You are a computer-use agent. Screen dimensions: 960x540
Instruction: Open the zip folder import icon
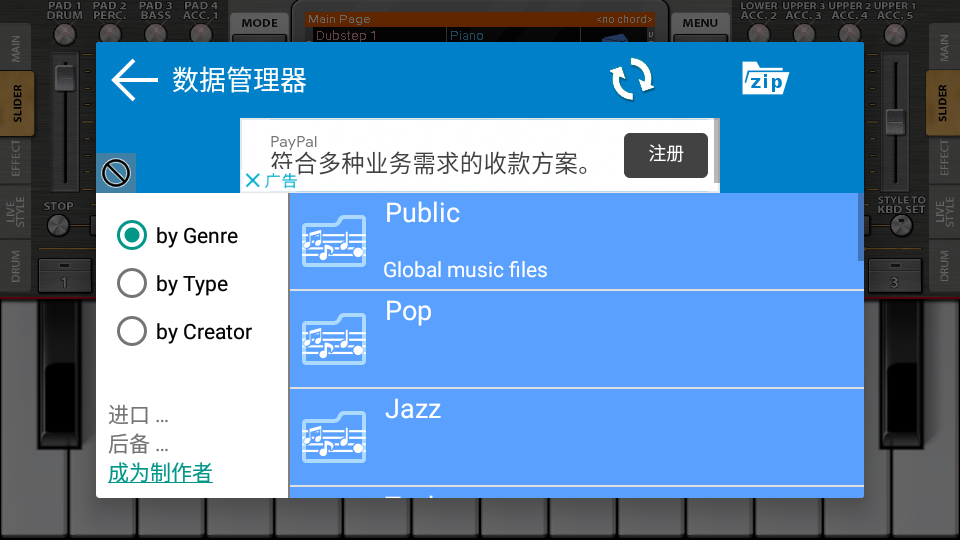point(765,79)
